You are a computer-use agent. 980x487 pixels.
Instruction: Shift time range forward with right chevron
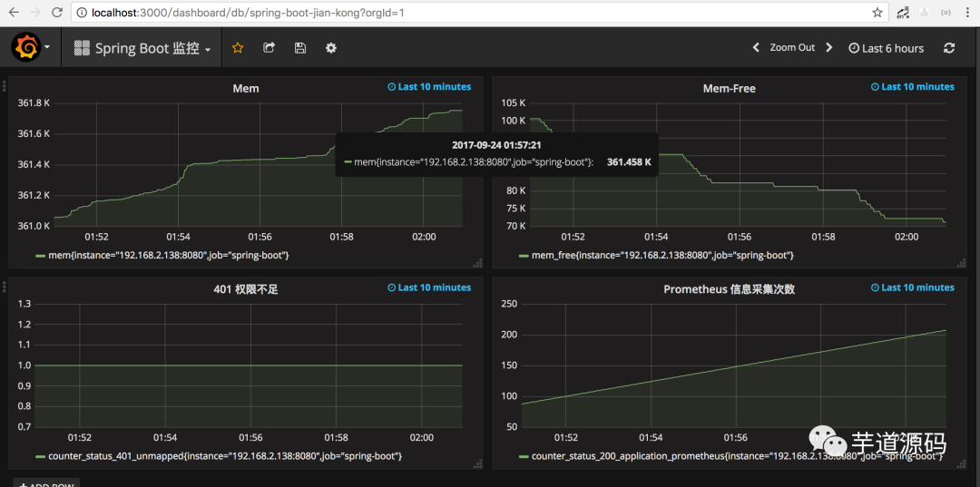[829, 47]
